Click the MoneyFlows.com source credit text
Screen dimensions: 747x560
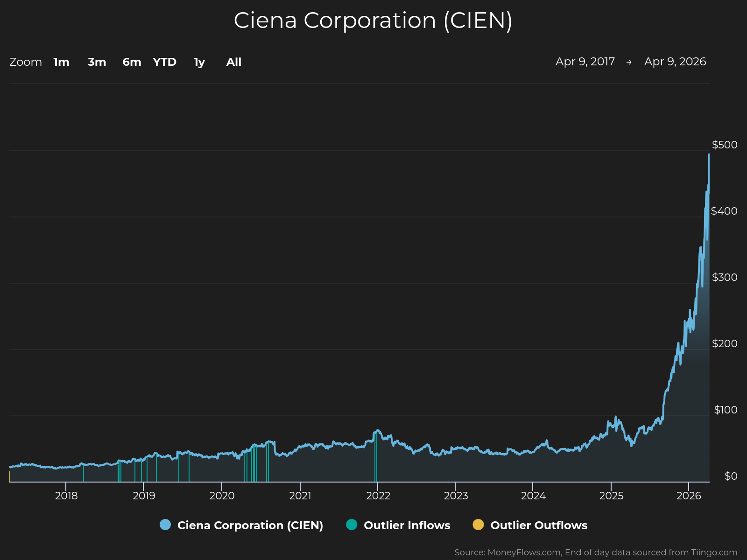coord(596,553)
